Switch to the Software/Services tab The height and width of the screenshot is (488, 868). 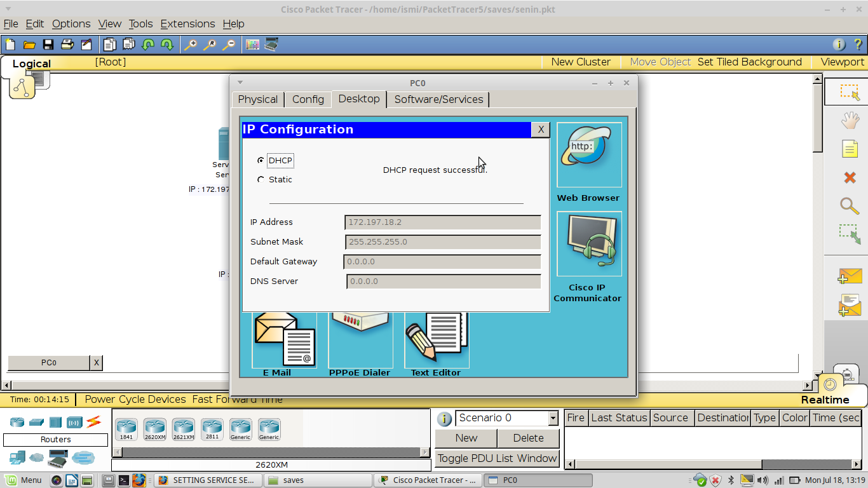pyautogui.click(x=438, y=100)
